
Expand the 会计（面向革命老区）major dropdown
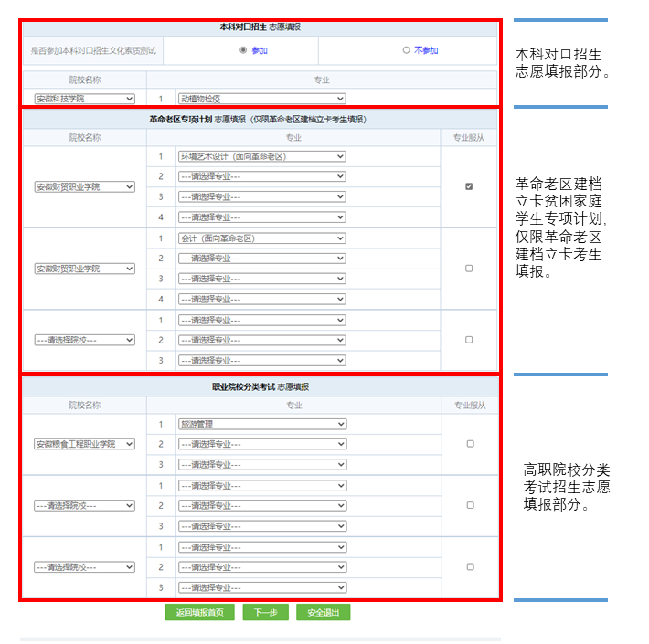[261, 238]
